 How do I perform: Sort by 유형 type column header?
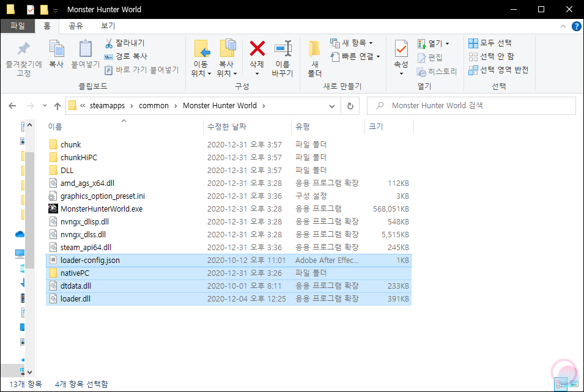(328, 127)
